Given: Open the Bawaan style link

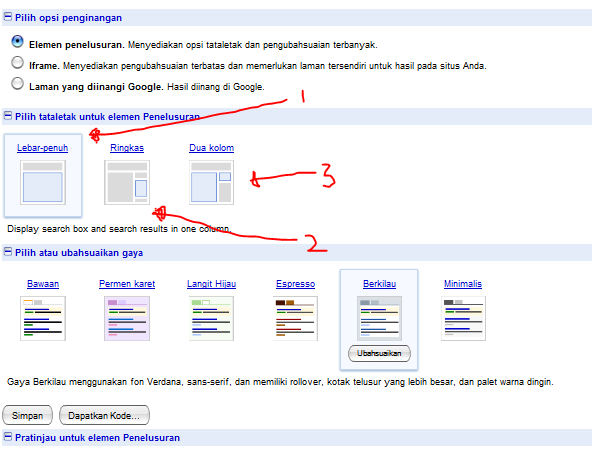Looking at the screenshot, I should pos(43,284).
